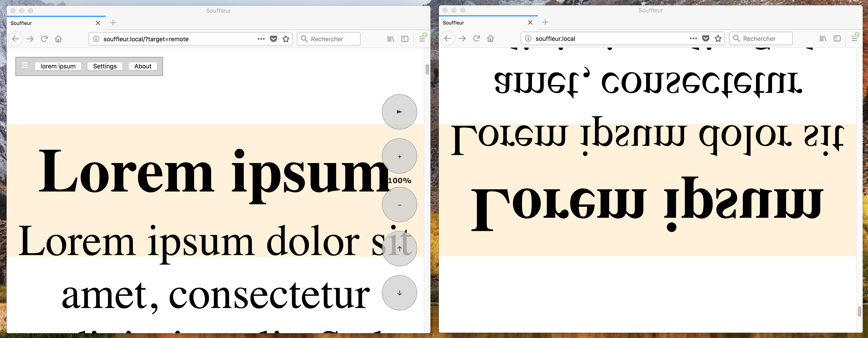
Task: Go to home page in left browser
Action: [58, 39]
